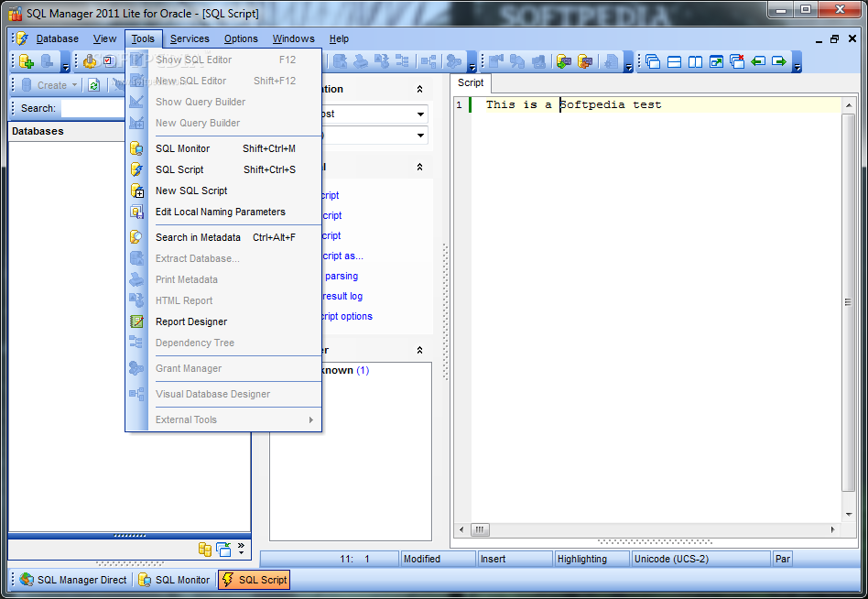The image size is (868, 599).
Task: Click the 'result log' link
Action: [342, 296]
